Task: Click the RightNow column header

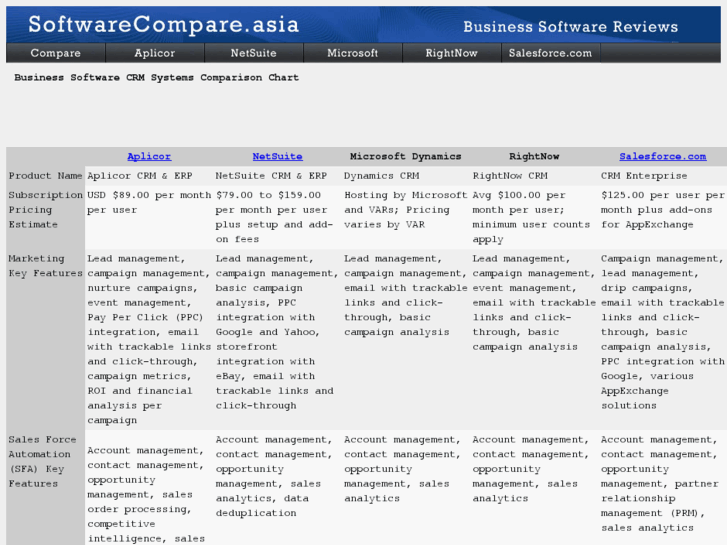Action: tap(534, 156)
